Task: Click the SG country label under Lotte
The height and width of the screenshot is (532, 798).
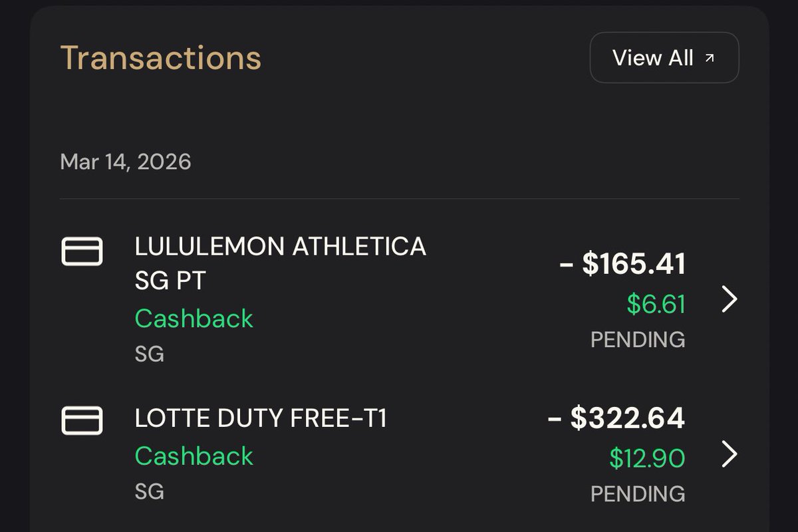Action: [x=149, y=491]
